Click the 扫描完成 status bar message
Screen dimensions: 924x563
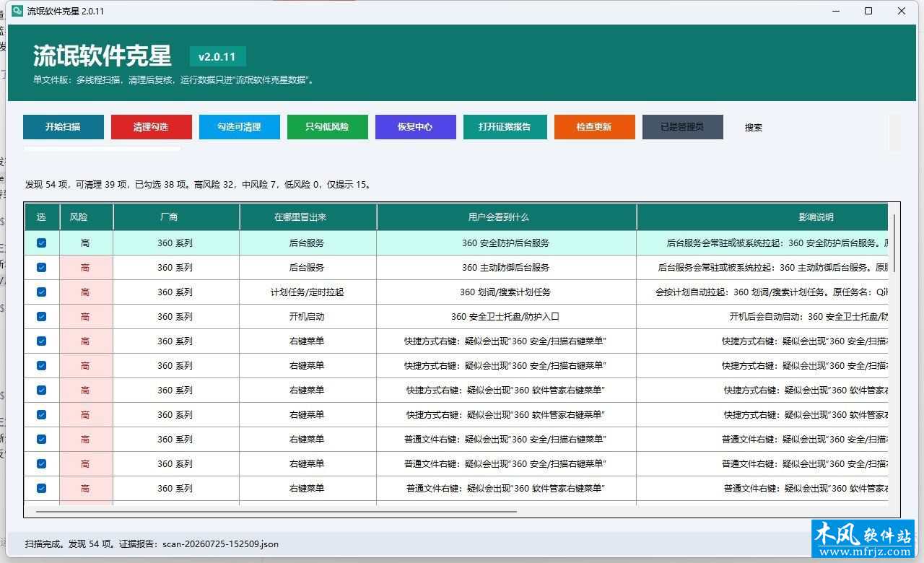[x=152, y=544]
